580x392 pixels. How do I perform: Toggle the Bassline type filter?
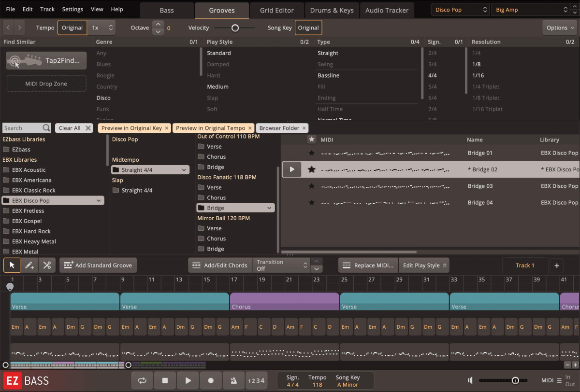tap(328, 76)
